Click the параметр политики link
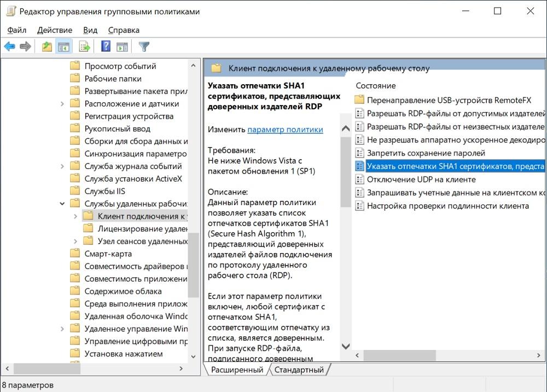The image size is (547, 392). tap(285, 130)
